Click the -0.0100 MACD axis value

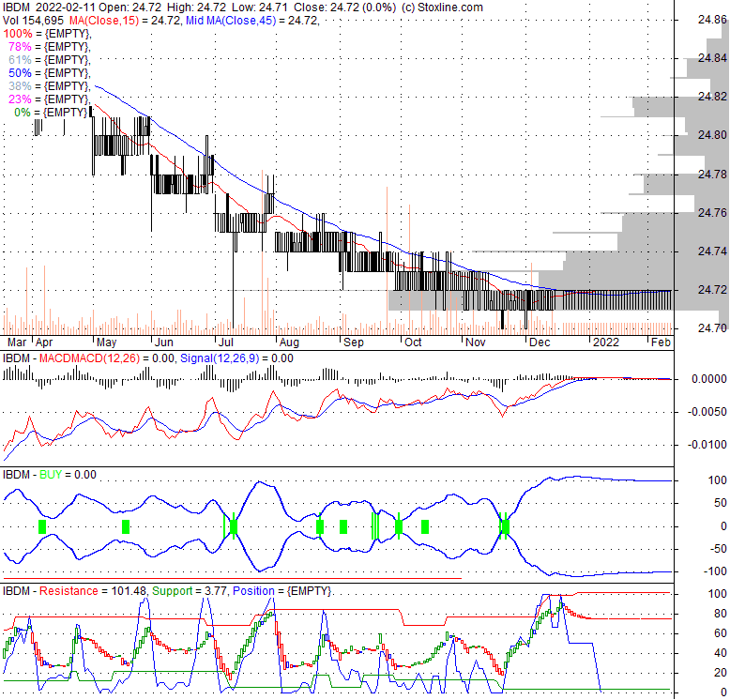pos(707,445)
